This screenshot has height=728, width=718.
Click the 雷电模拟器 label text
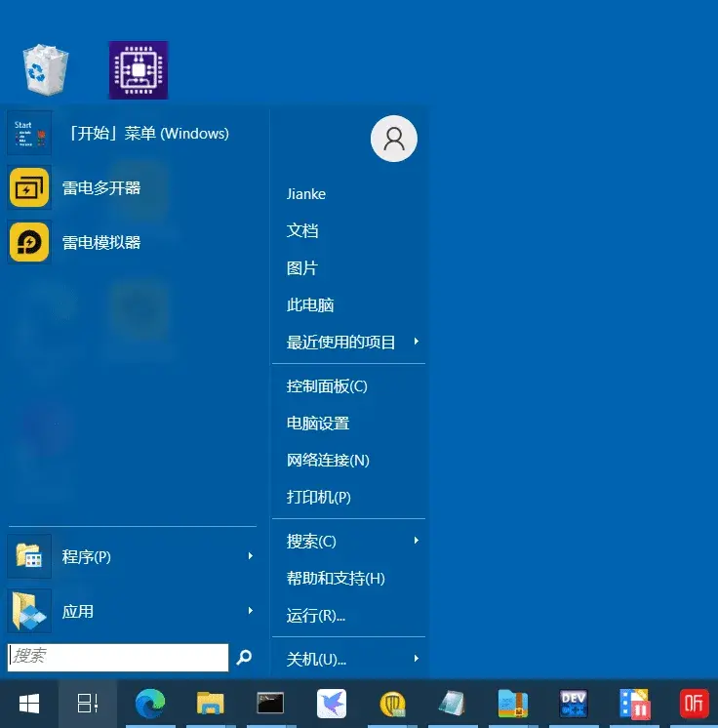[x=101, y=242]
